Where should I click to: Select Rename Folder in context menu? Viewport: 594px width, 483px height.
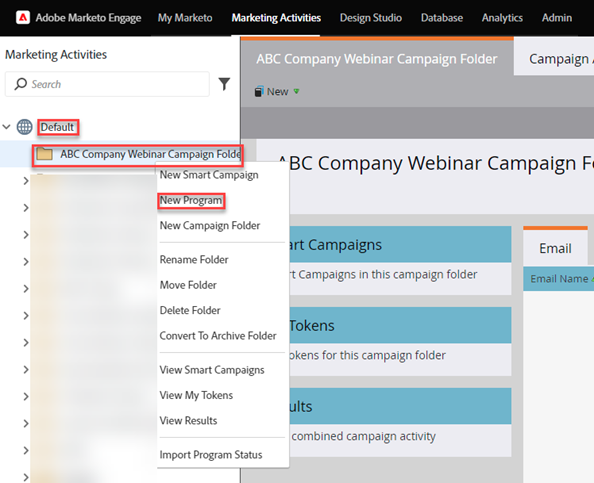[194, 260]
